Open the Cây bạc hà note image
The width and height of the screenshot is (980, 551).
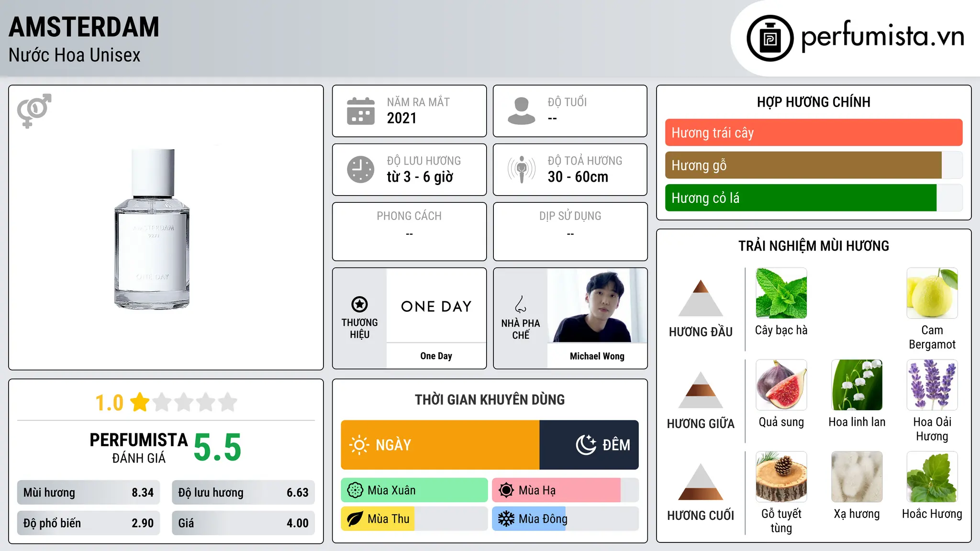[x=781, y=293]
